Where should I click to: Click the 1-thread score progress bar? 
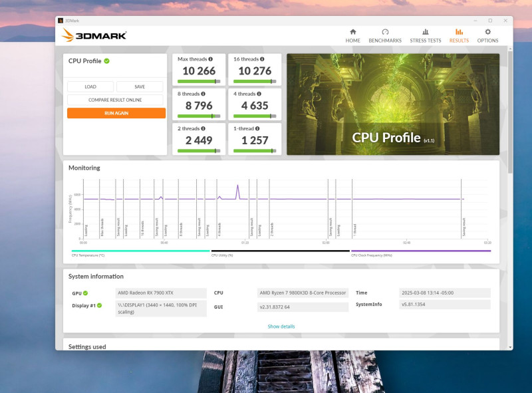coord(255,151)
